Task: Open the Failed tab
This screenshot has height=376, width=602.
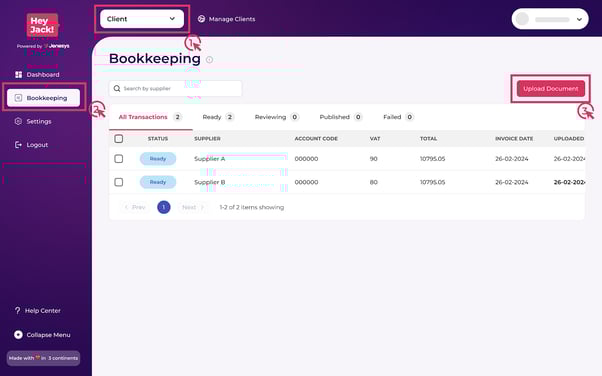Action: point(398,117)
